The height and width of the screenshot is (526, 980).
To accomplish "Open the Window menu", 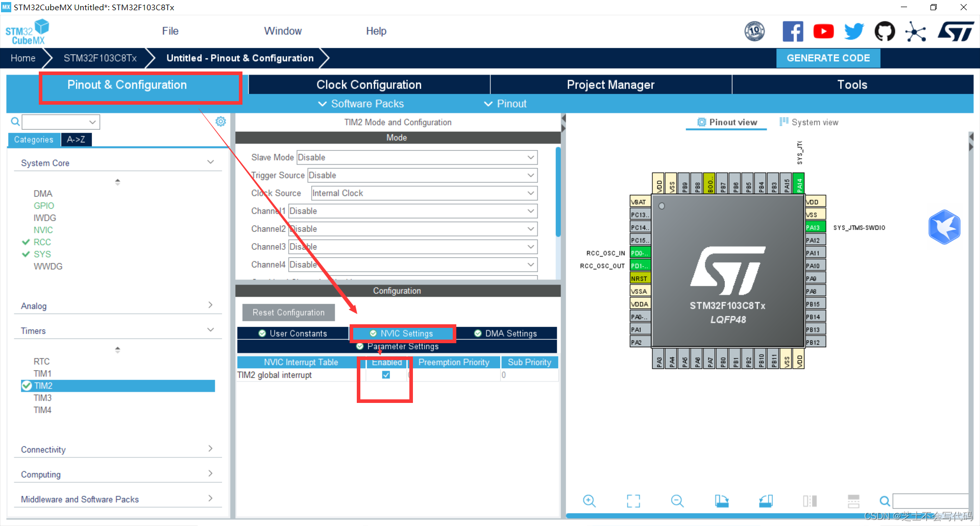I will click(x=283, y=31).
